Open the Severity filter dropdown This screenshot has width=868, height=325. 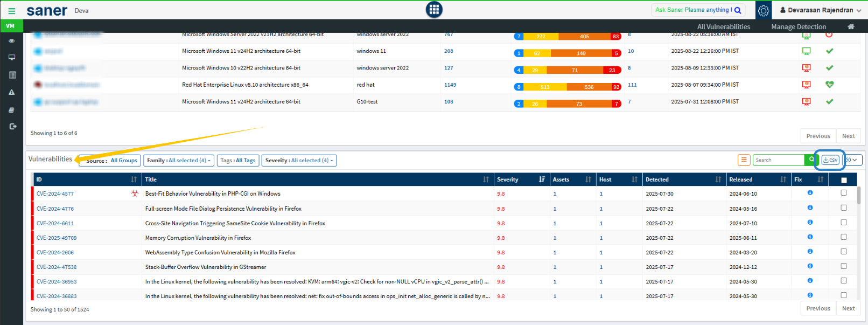click(x=299, y=161)
